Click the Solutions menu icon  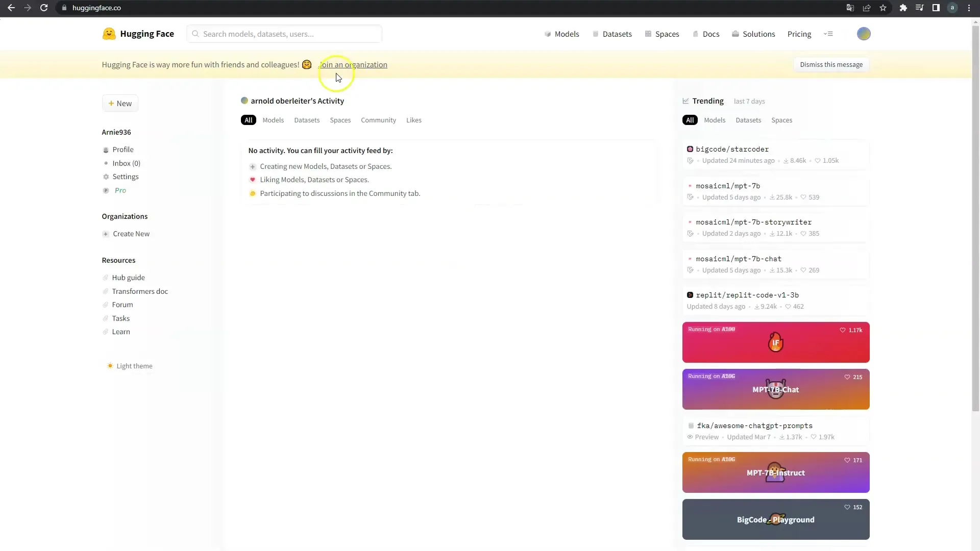[735, 34]
